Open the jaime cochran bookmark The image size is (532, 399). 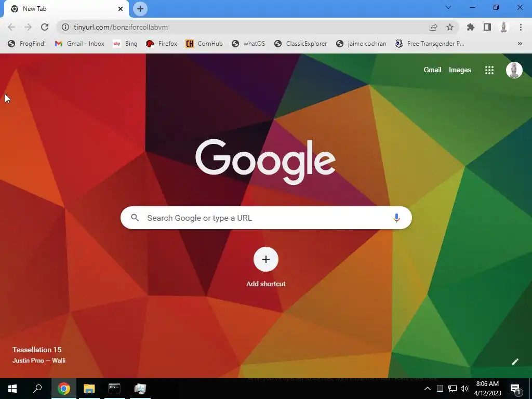[x=362, y=44]
